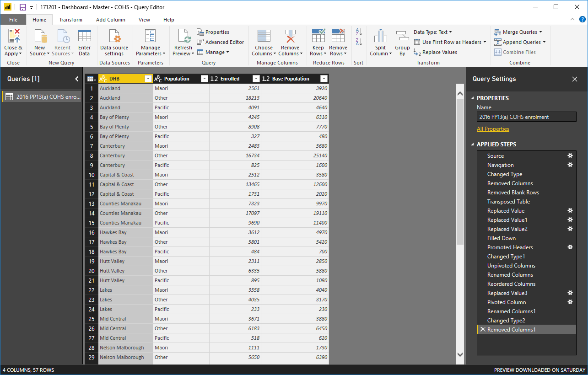Click the Remove Rows icon

338,36
